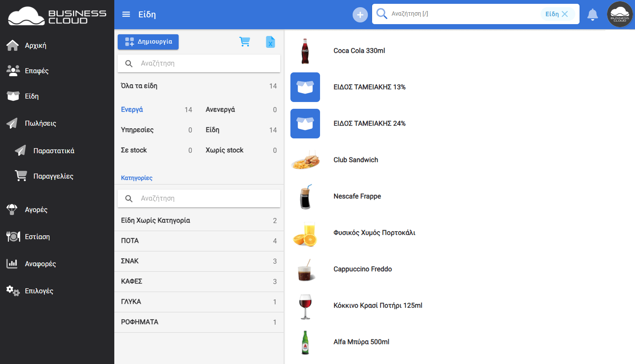The height and width of the screenshot is (364, 635).
Task: Click the Κατηγορίες heading
Action: (137, 178)
